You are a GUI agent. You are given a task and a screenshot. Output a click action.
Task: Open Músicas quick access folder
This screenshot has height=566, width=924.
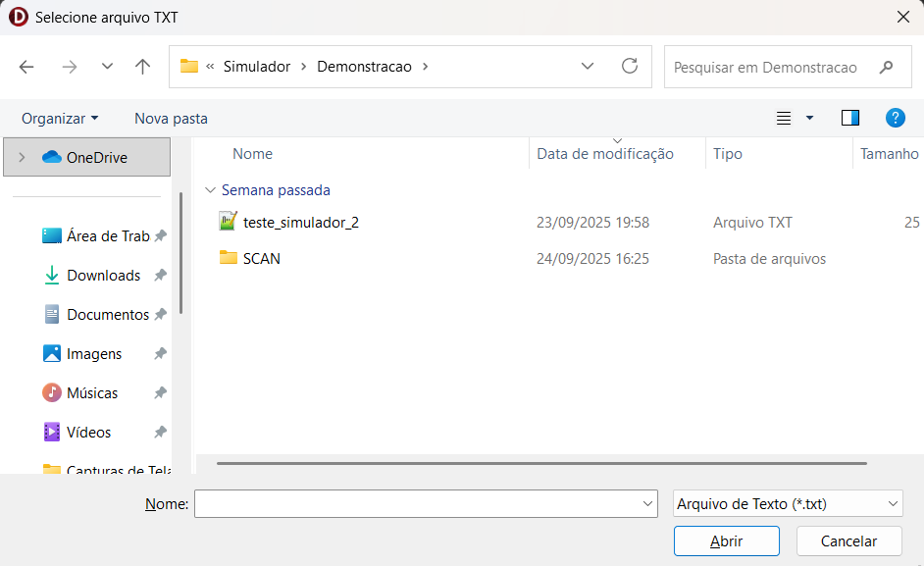[92, 392]
